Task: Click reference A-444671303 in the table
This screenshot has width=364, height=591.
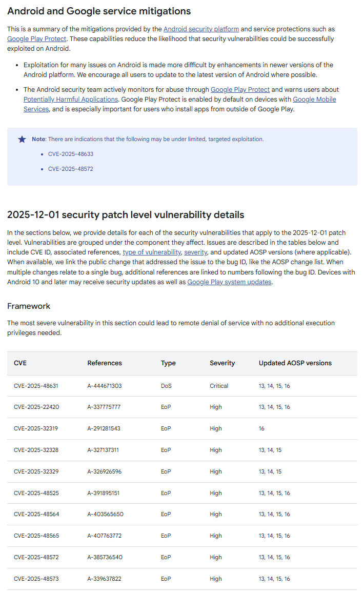Action: pos(105,386)
